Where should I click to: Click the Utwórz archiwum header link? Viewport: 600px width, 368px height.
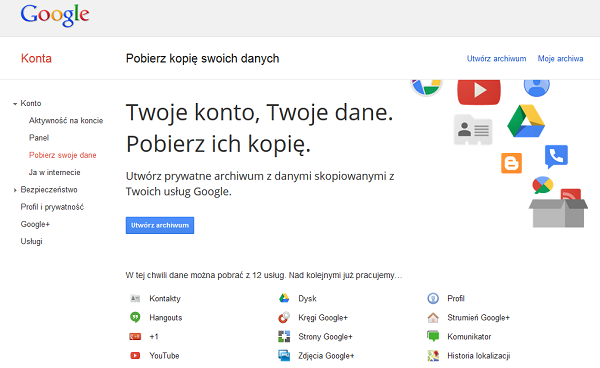pos(496,59)
